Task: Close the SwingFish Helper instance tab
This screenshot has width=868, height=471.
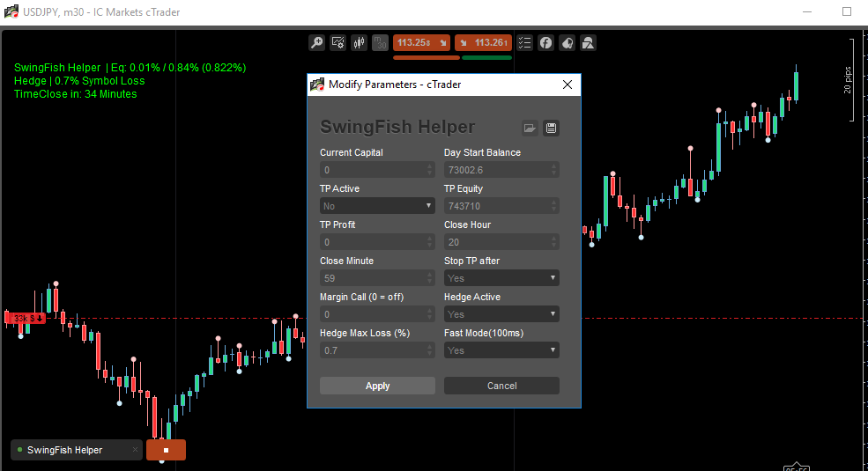Action: click(x=135, y=450)
